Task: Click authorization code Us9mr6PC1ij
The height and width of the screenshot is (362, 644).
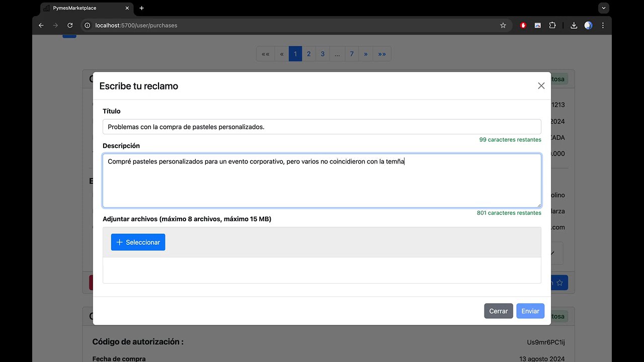Action: pos(546,342)
